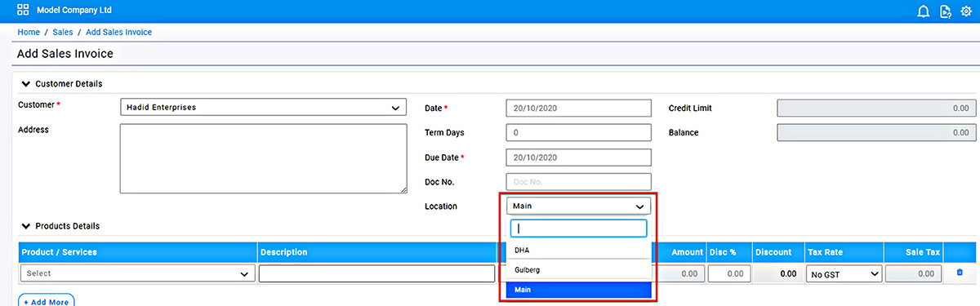Delete the product row with trash icon

[x=960, y=273]
